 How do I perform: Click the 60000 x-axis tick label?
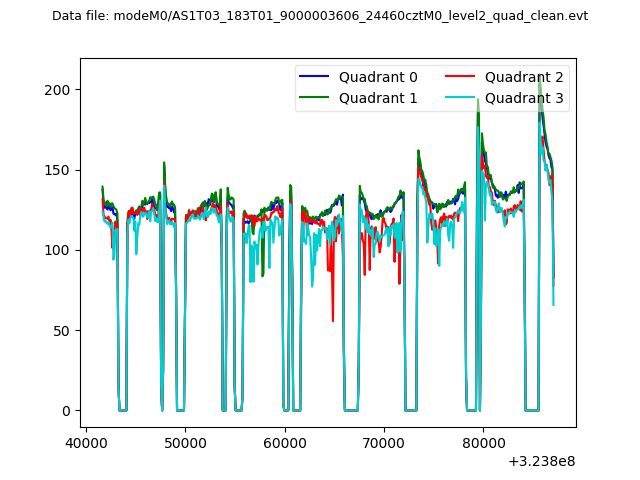(x=285, y=442)
